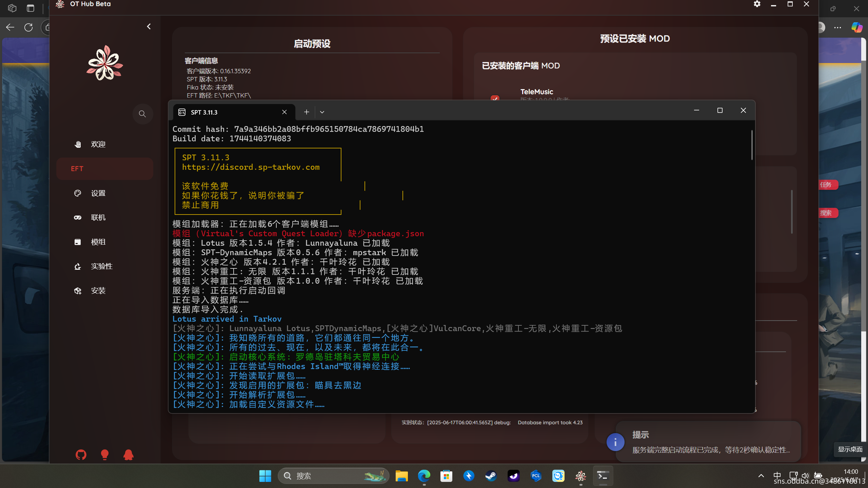Click the 客户端版本: 0.16.1.35392 text

[219, 71]
